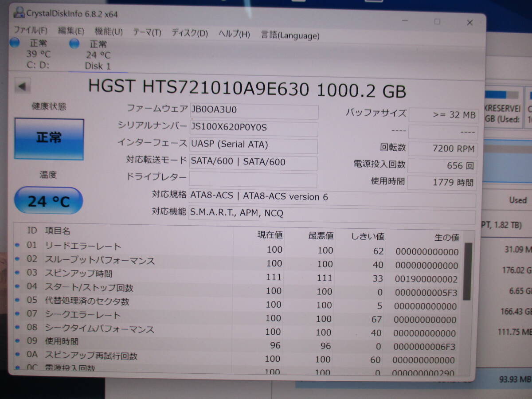Click the 正常 health status button

pyautogui.click(x=49, y=139)
